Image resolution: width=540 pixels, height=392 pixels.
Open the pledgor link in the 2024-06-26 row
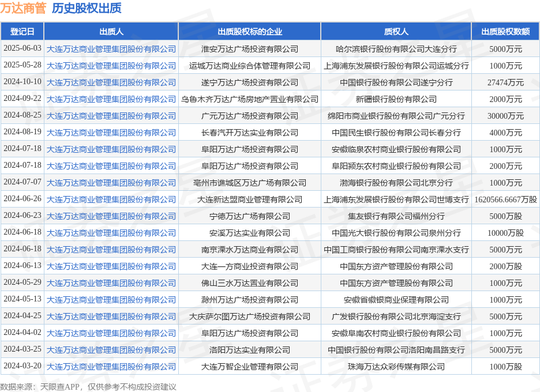[x=111, y=199]
